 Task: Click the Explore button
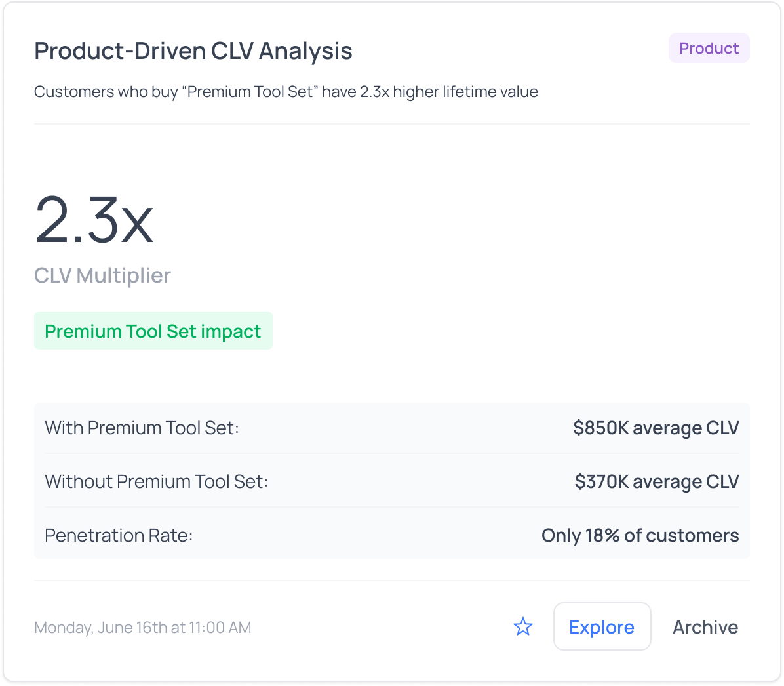(x=602, y=627)
